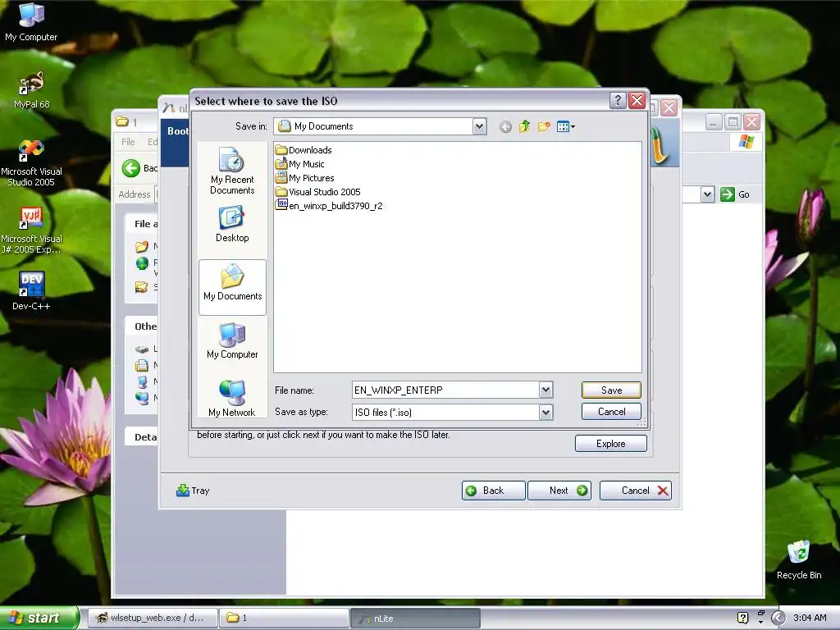The image size is (840, 630).
Task: Cancel the save ISO dialog
Action: 611,412
